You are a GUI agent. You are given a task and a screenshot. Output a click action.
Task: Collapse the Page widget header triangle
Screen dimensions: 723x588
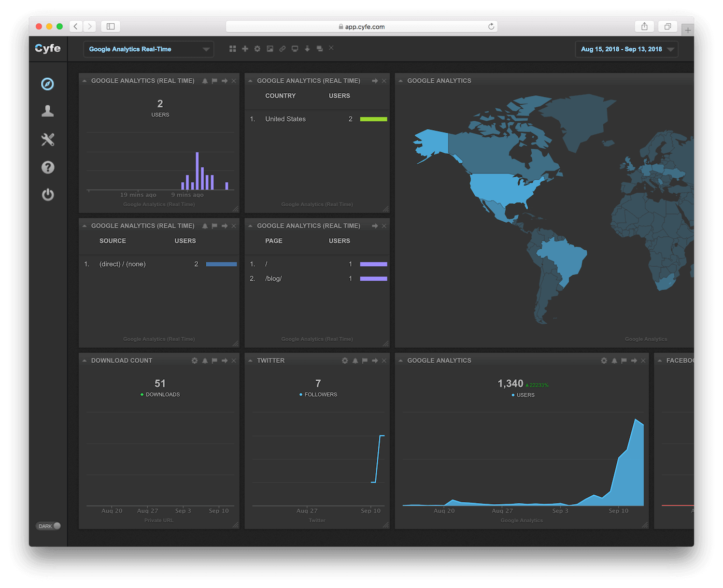(250, 226)
